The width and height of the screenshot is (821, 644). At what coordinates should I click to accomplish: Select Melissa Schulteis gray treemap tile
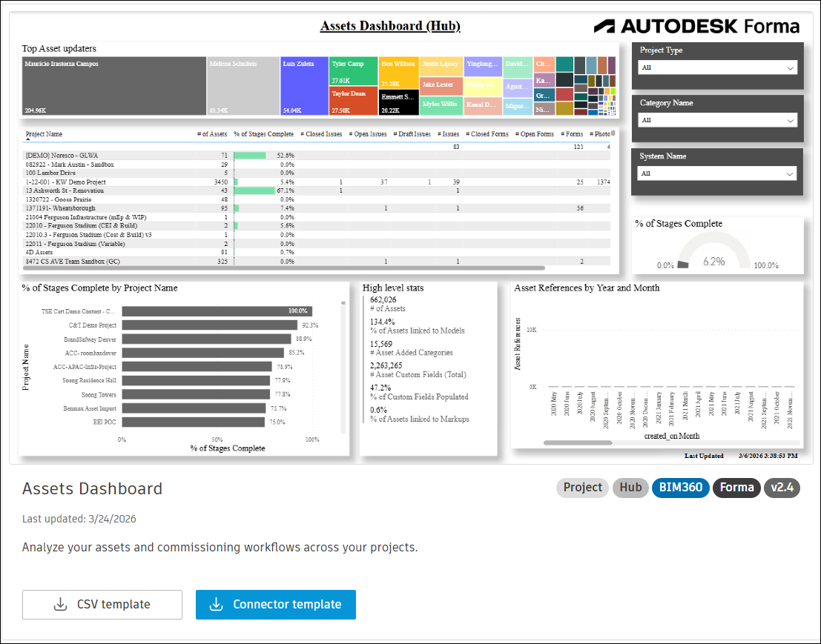pos(243,86)
